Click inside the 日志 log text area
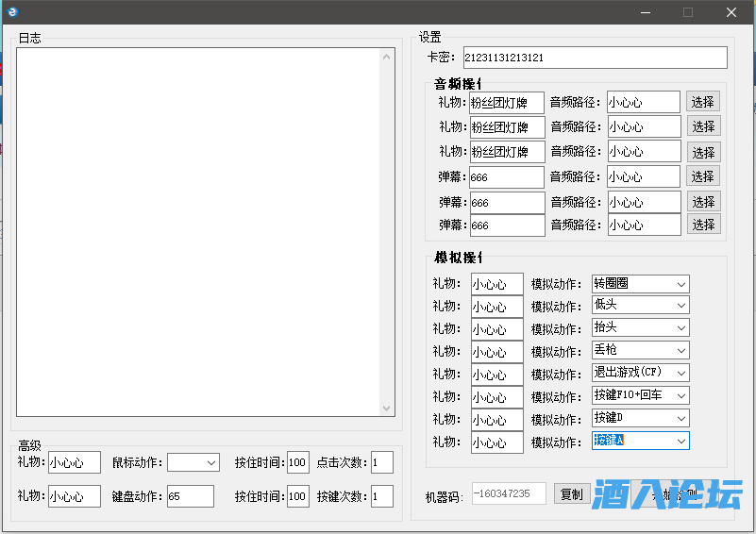 tap(198, 231)
